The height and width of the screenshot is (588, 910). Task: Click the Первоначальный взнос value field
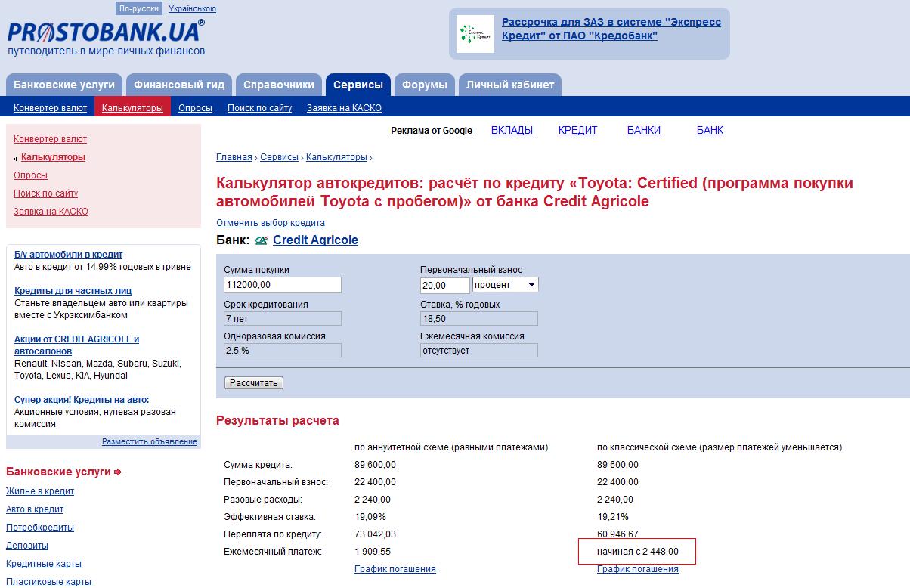click(444, 285)
